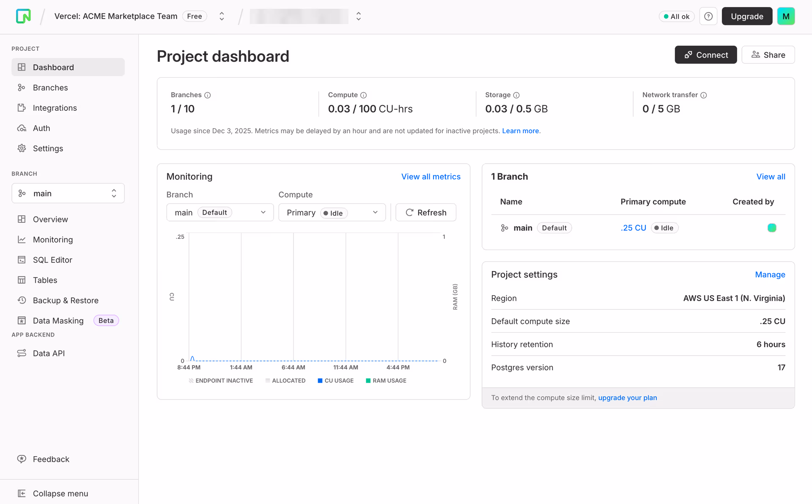Viewport: 812px width, 504px height.
Task: Open the user avatar M icon
Action: click(786, 16)
